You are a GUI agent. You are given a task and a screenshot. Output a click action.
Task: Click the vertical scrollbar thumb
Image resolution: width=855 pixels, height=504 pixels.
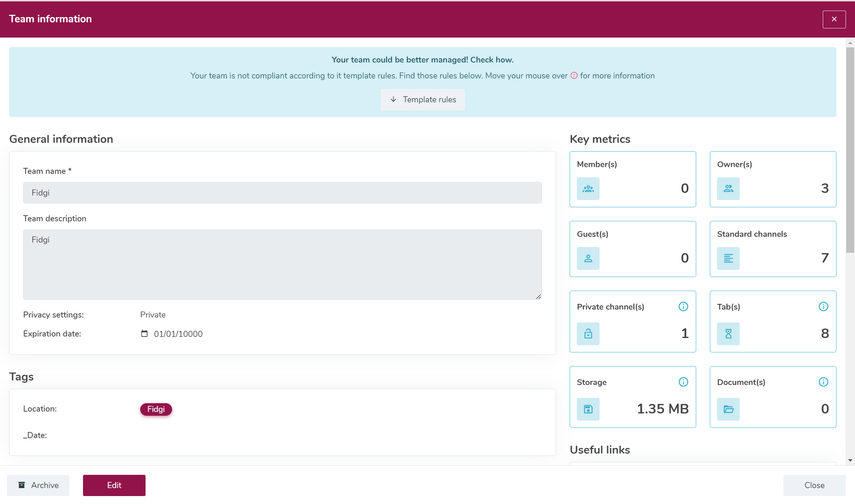tap(850, 150)
